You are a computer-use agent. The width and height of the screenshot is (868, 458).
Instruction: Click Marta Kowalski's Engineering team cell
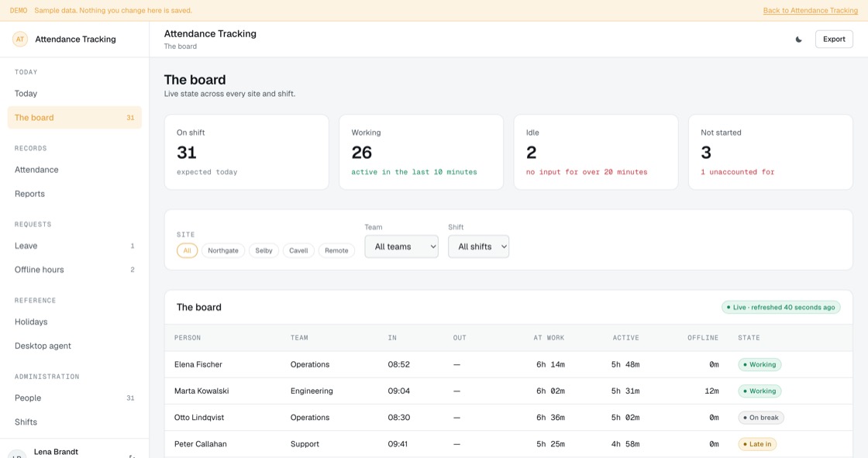[x=312, y=391]
